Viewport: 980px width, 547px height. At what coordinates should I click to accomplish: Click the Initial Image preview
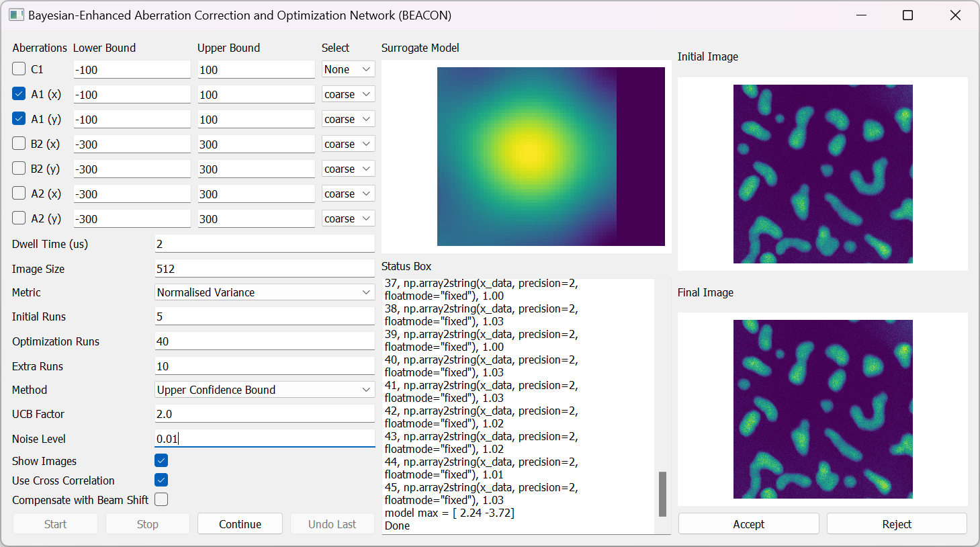(823, 174)
